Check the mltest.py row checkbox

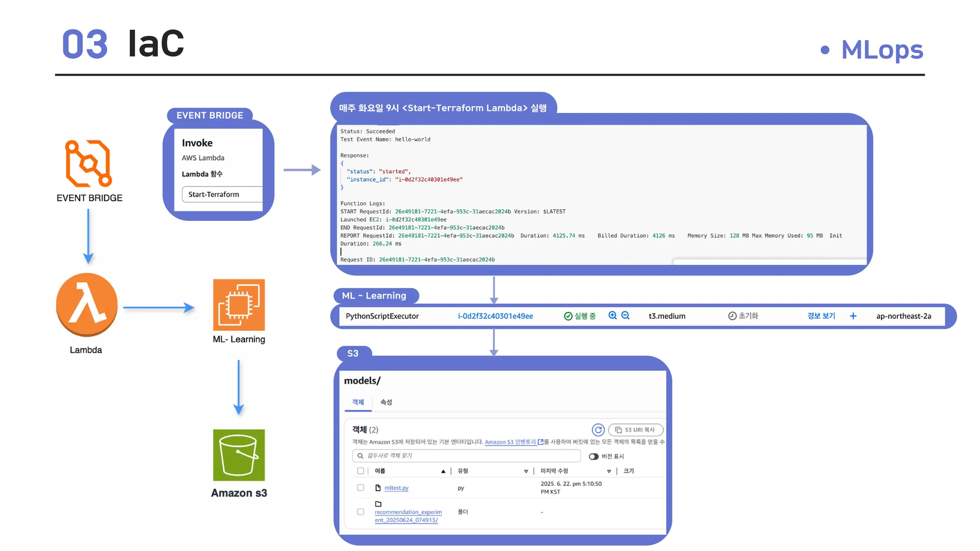(360, 488)
